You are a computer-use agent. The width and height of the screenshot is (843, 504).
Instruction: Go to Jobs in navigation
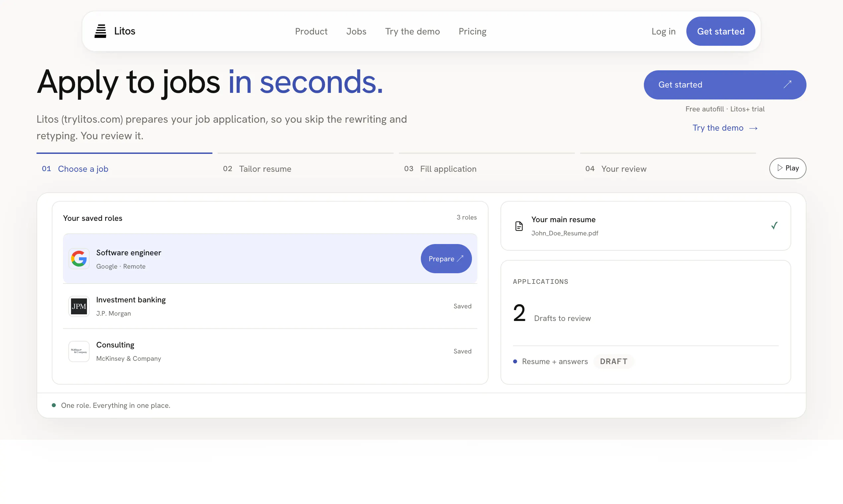(x=356, y=31)
